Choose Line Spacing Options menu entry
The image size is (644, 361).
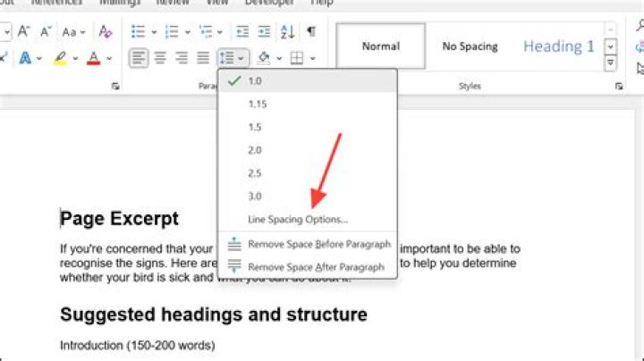click(298, 219)
